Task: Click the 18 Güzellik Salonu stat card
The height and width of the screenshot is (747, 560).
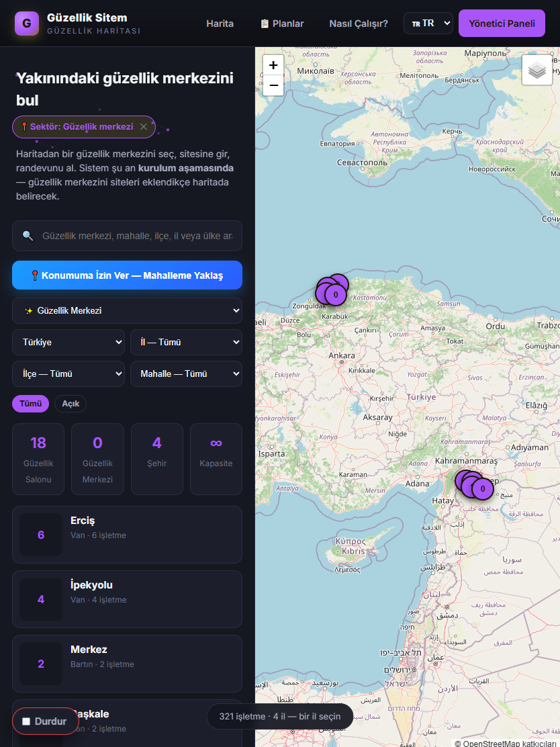Action: 38,459
